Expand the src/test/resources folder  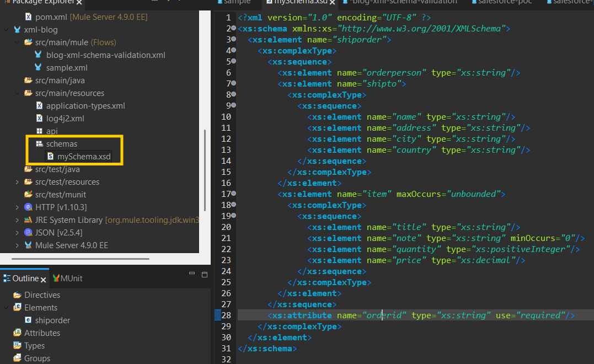point(18,182)
